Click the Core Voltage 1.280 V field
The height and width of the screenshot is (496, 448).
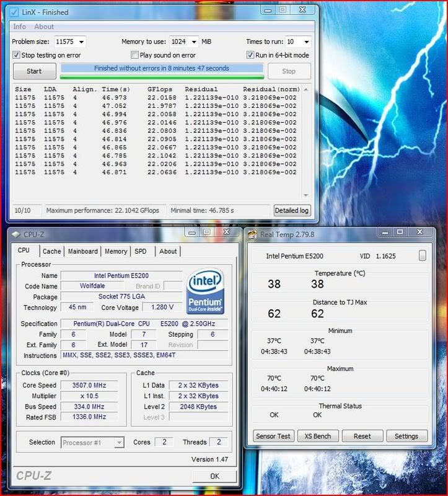click(x=162, y=307)
